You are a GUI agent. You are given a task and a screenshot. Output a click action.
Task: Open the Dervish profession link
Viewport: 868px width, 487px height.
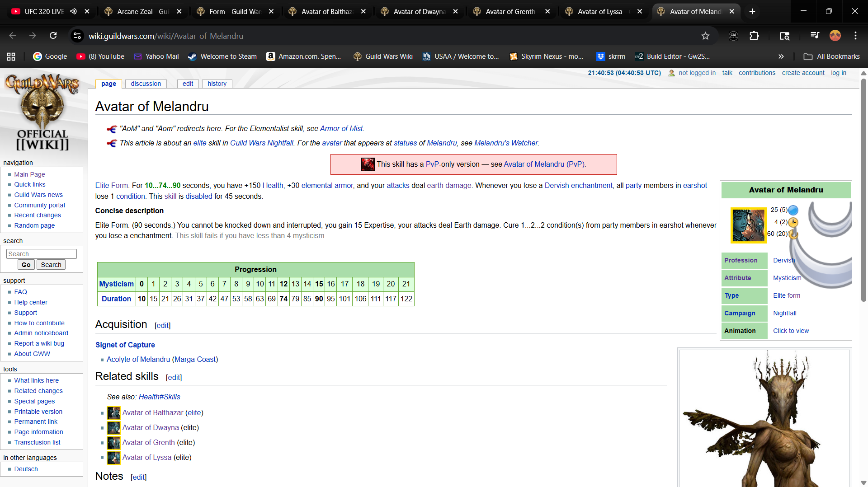(784, 260)
